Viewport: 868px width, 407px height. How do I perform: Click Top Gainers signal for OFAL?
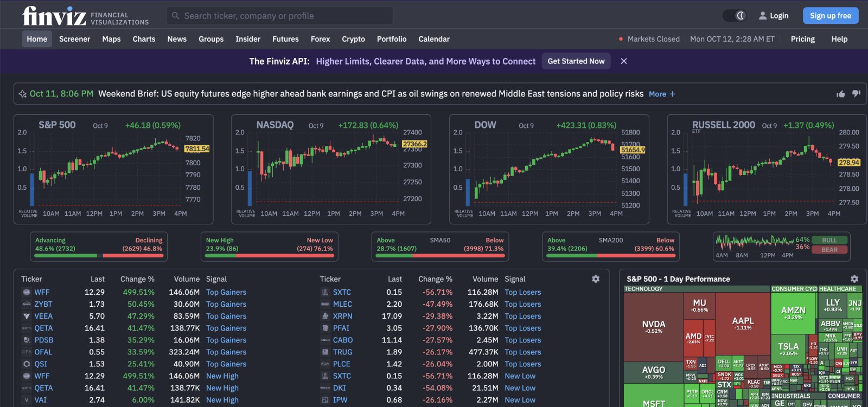(x=226, y=352)
